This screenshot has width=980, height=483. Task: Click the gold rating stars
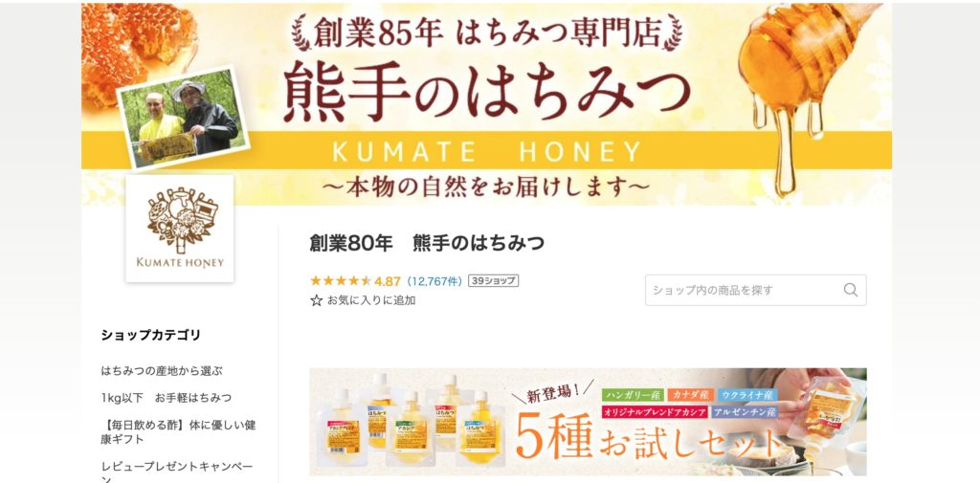[x=341, y=281]
